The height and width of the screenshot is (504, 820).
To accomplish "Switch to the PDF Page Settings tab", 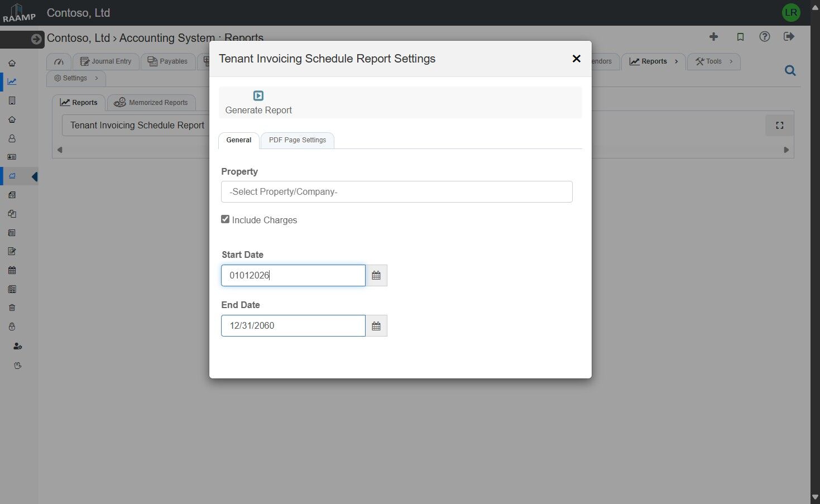I will [x=297, y=140].
